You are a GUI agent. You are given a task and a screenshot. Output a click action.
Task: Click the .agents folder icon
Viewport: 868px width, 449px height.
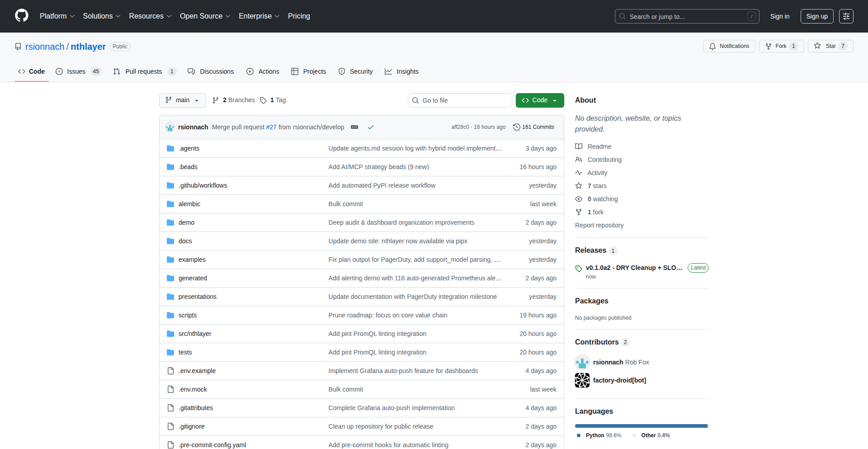point(170,148)
